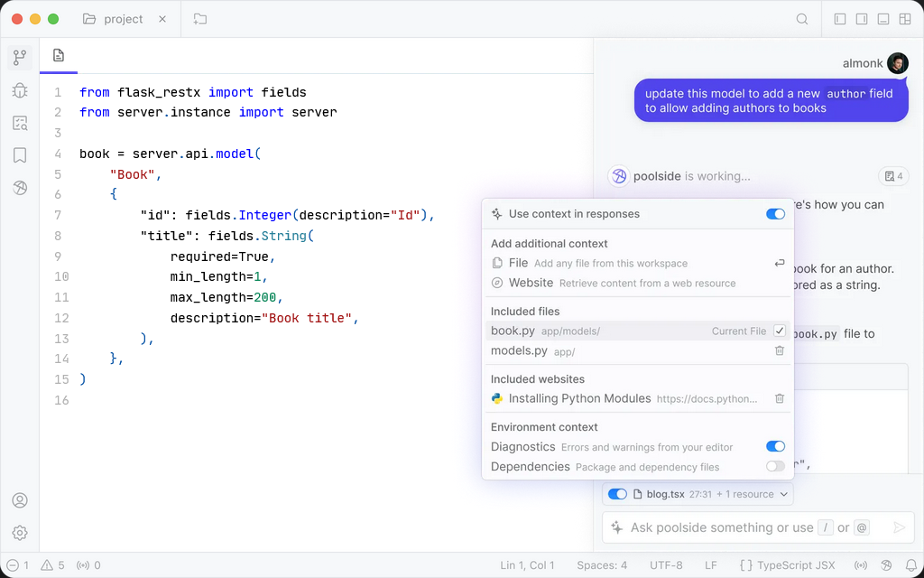
Task: Open the code search panel in the sidebar
Action: pyautogui.click(x=20, y=122)
